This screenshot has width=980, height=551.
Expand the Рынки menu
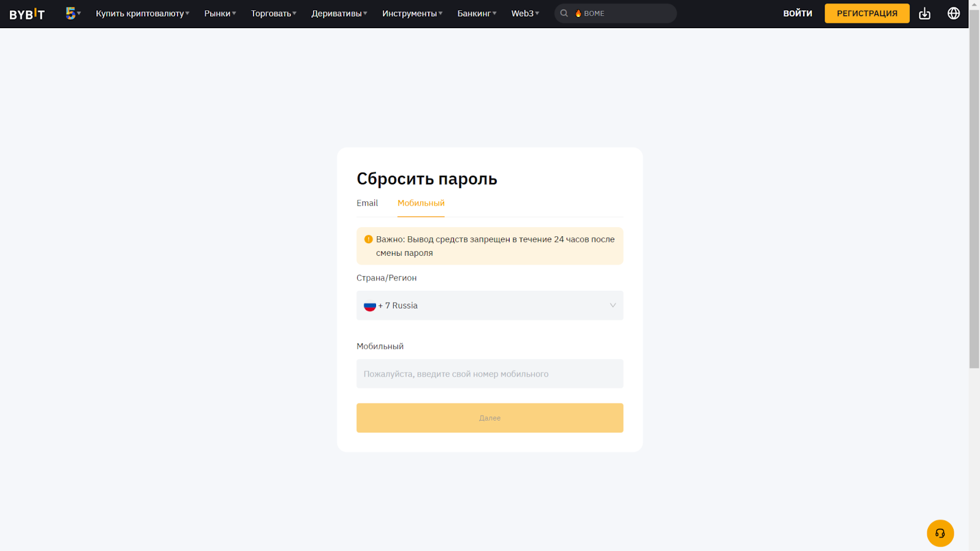tap(220, 13)
